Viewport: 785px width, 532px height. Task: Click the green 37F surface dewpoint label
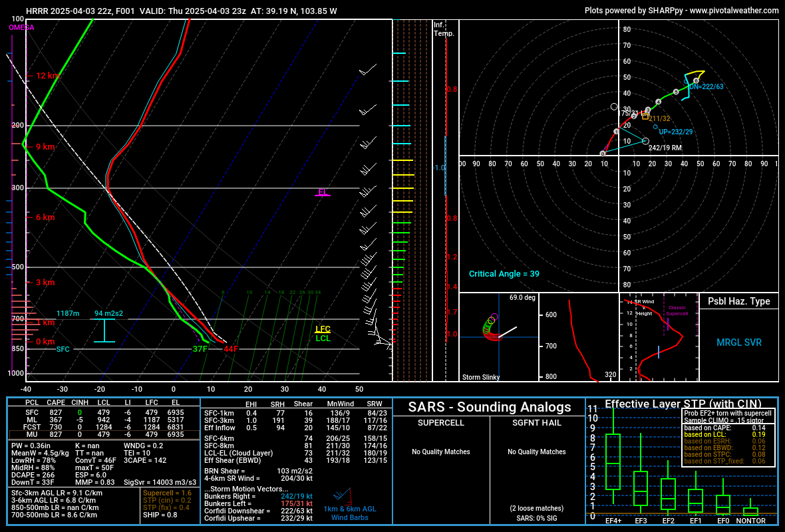coord(200,349)
